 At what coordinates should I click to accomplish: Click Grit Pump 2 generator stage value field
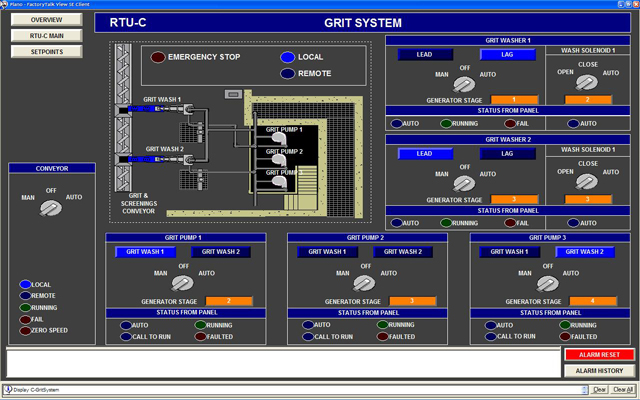point(410,301)
